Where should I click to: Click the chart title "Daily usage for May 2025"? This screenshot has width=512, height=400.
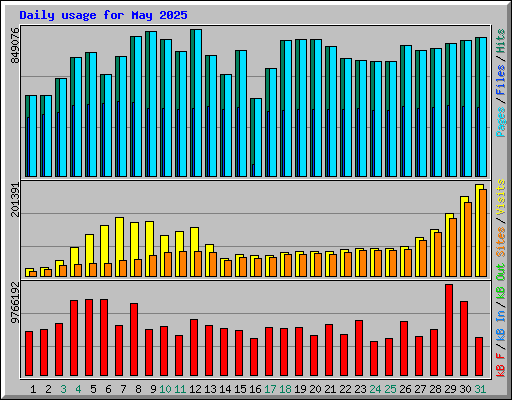[x=103, y=15]
